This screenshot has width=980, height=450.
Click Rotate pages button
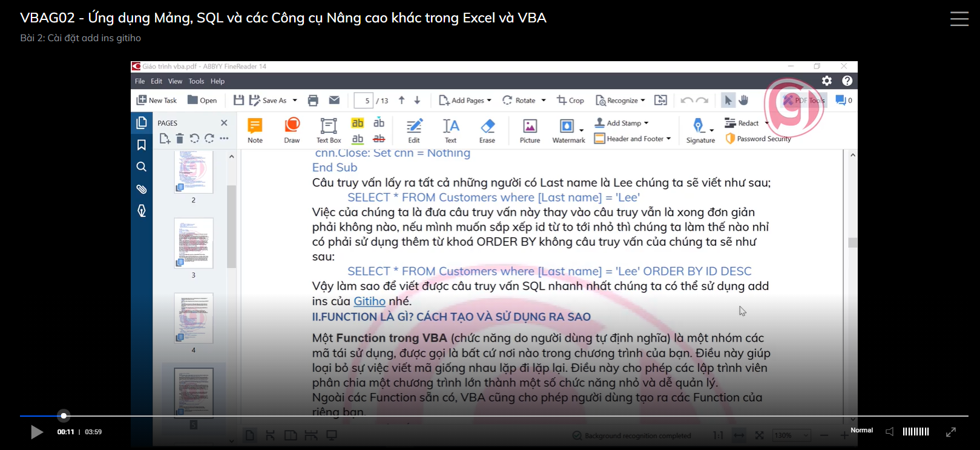519,101
